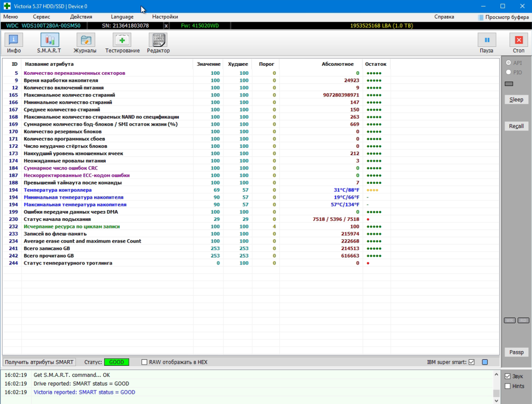The width and height of the screenshot is (532, 404).
Task: Click the red Стоп icon
Action: coord(519,40)
